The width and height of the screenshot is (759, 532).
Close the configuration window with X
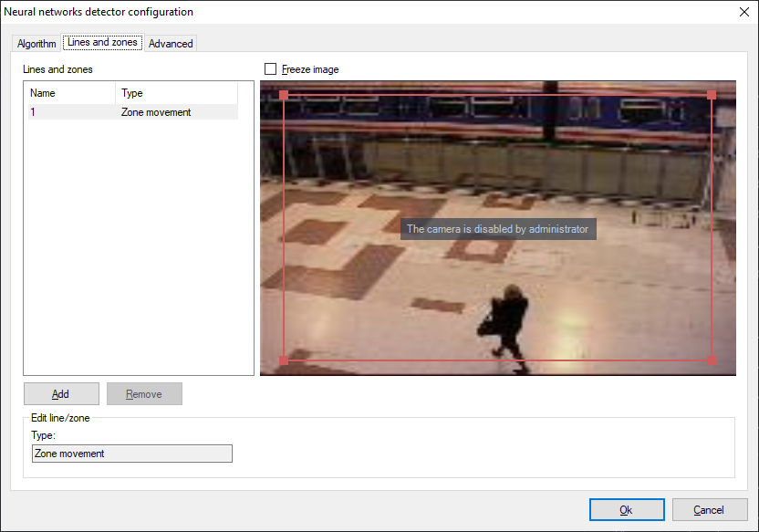coord(742,12)
